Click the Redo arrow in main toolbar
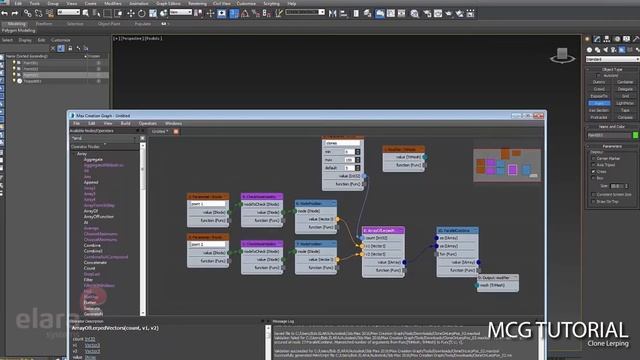This screenshot has width=640, height=360. (15, 13)
